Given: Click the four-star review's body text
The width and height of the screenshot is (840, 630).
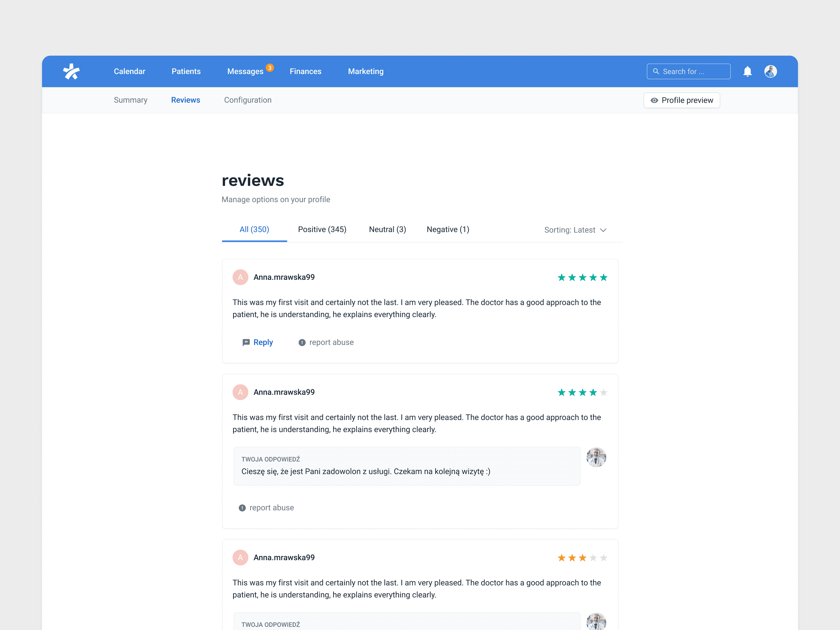Looking at the screenshot, I should [x=417, y=423].
